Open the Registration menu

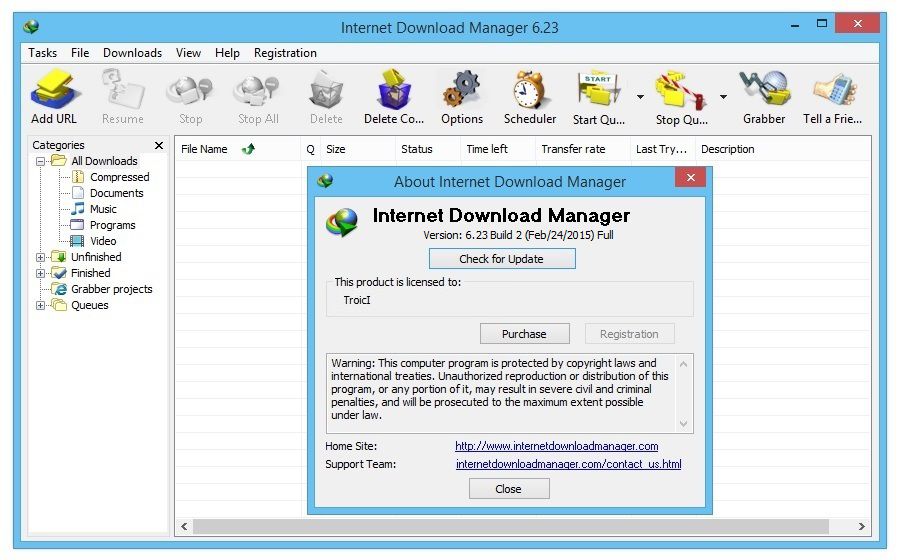click(x=285, y=53)
